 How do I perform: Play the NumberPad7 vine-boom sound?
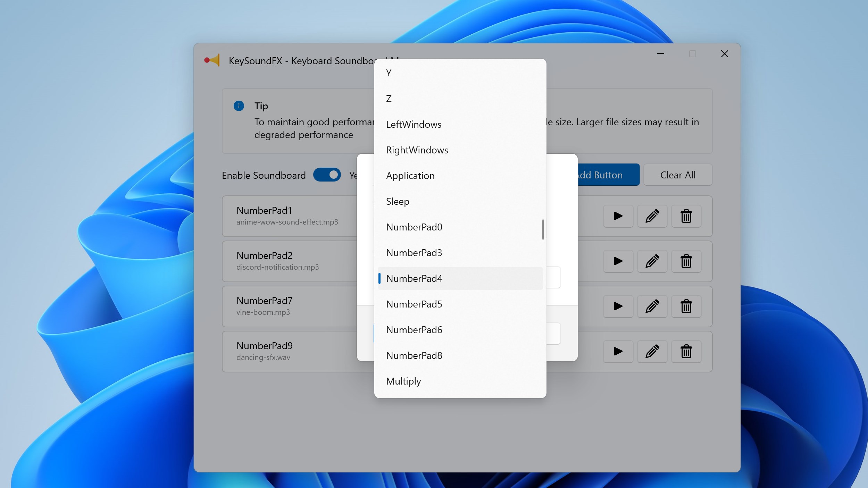pos(618,306)
